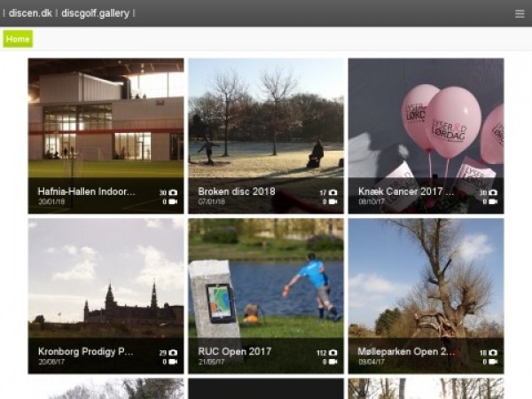Open the hamburger menu in the header

[x=520, y=13]
